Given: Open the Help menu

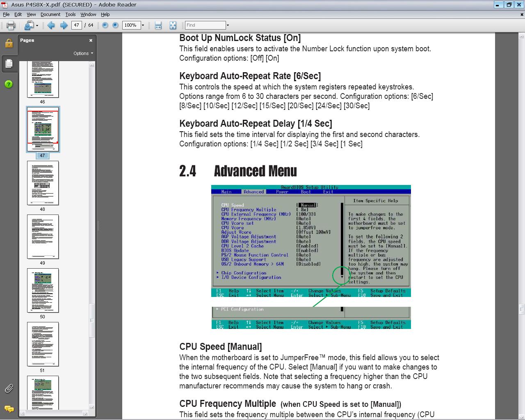Looking at the screenshot, I should click(105, 14).
